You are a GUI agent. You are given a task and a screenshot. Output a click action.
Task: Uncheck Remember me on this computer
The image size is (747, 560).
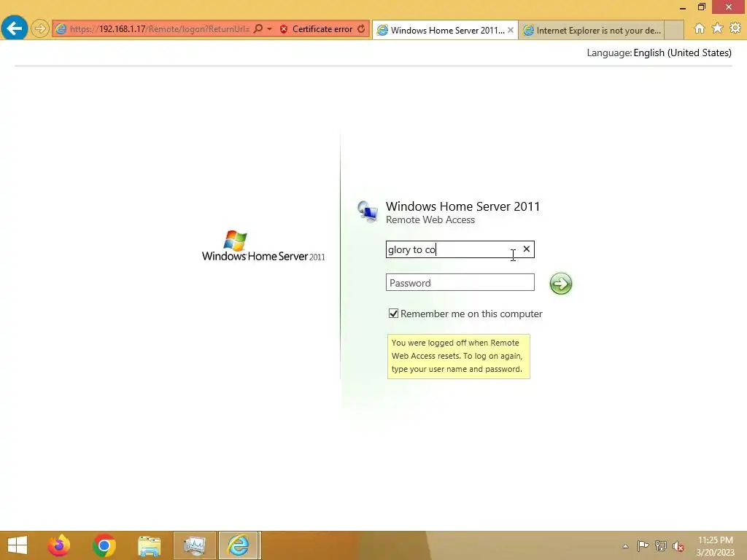393,314
